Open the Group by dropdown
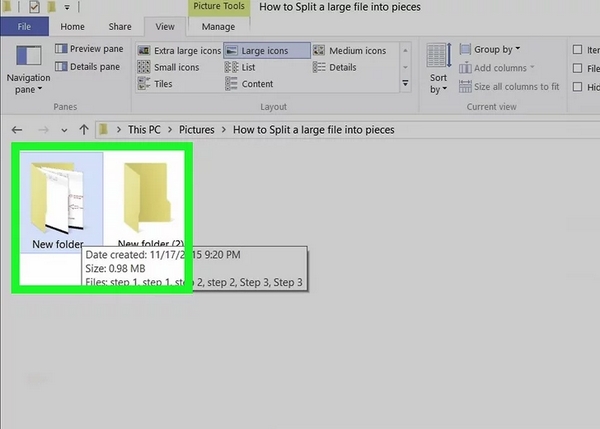This screenshot has width=600, height=429. (x=490, y=49)
